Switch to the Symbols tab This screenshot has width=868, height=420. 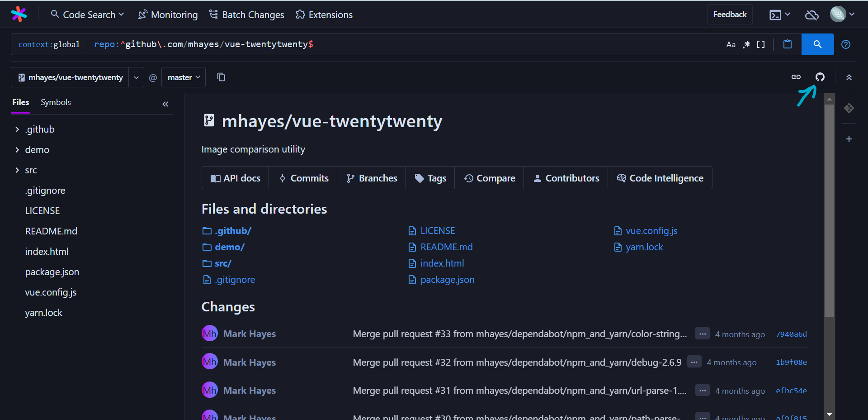(x=56, y=102)
